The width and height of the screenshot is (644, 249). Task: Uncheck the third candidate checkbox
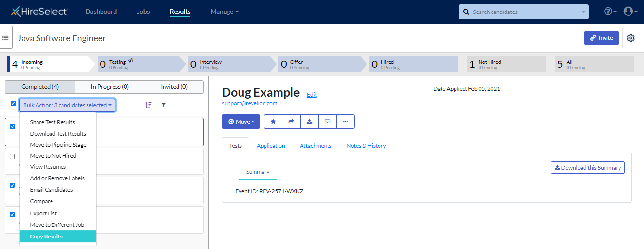[13, 185]
